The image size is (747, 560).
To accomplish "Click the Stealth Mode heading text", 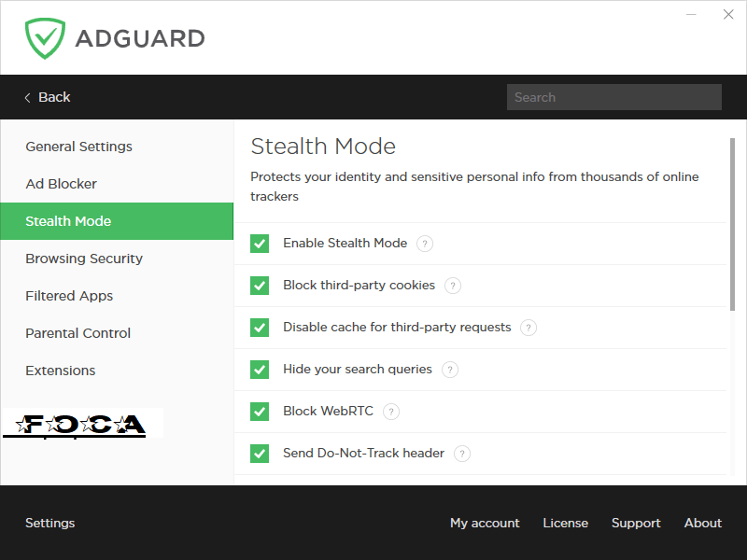I will point(323,147).
